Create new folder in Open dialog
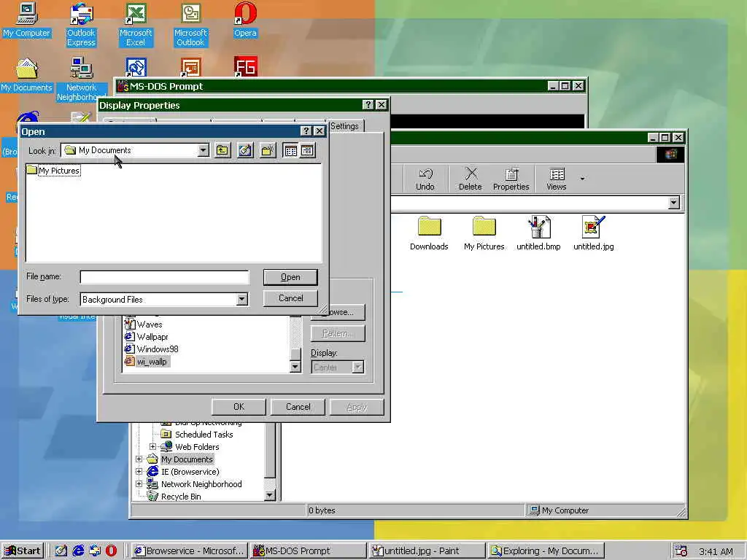747x560 pixels. (268, 151)
